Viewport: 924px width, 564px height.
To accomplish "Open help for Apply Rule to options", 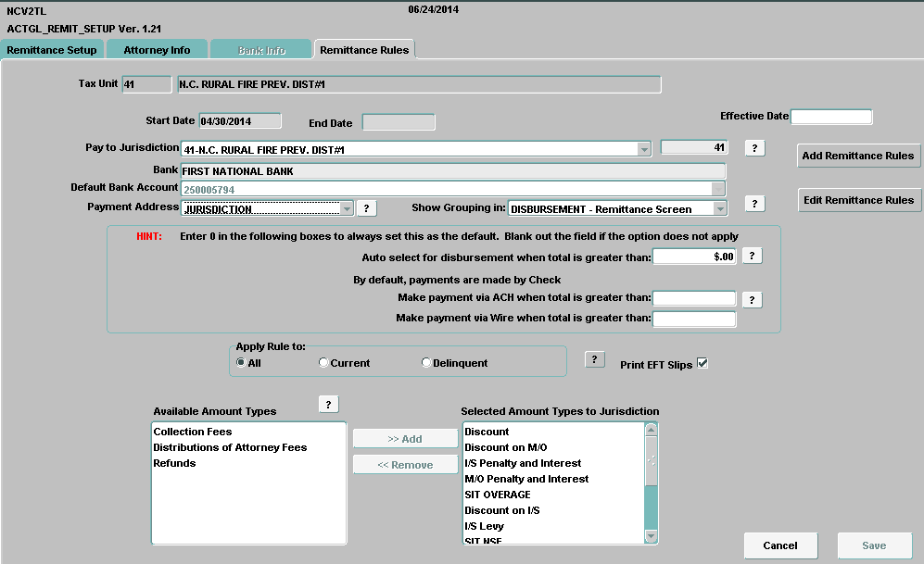I will [594, 359].
